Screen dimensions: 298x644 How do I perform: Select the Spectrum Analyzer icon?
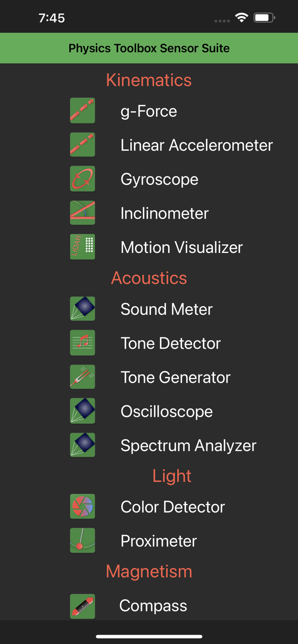(82, 445)
